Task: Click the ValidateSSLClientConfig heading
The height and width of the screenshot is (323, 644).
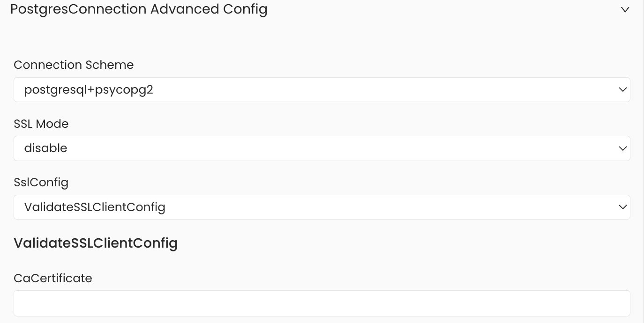Action: coord(96,243)
